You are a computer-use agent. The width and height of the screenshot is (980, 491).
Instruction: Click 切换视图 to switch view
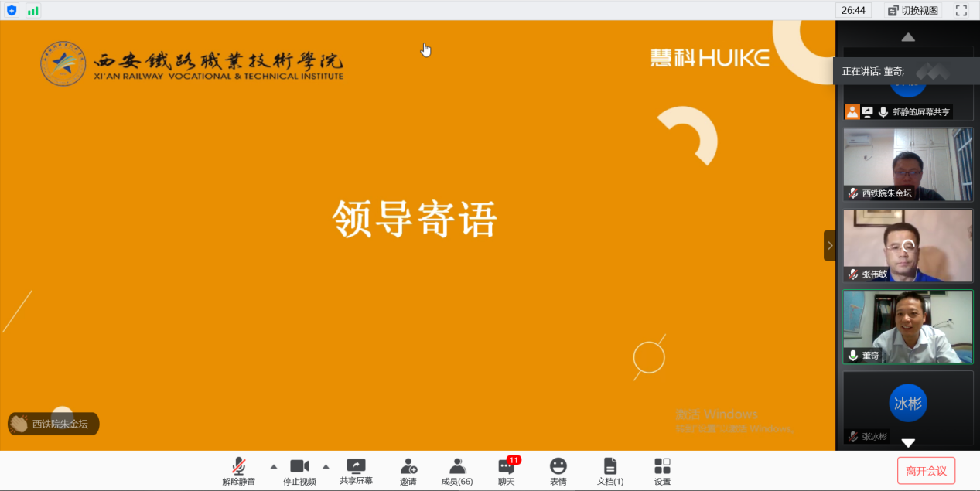coord(913,10)
